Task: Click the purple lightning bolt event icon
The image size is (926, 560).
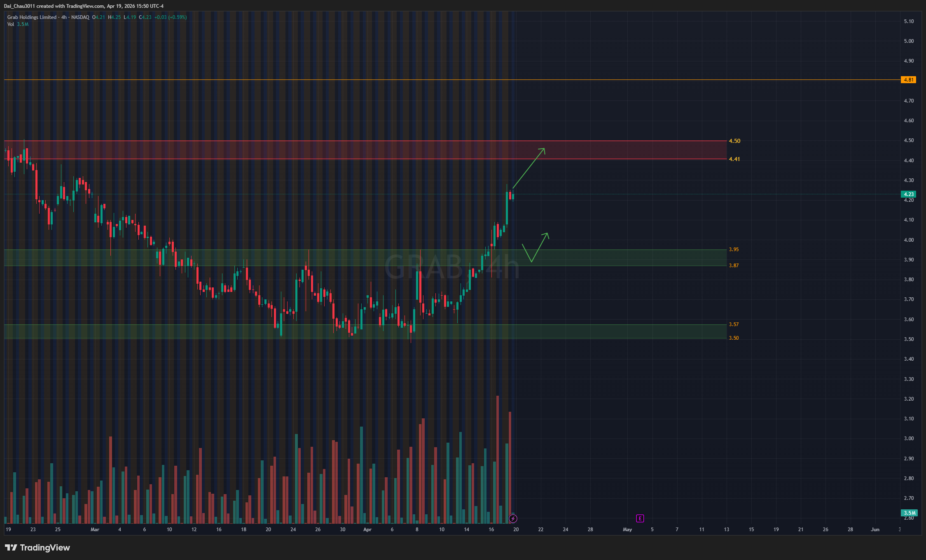Action: tap(513, 518)
